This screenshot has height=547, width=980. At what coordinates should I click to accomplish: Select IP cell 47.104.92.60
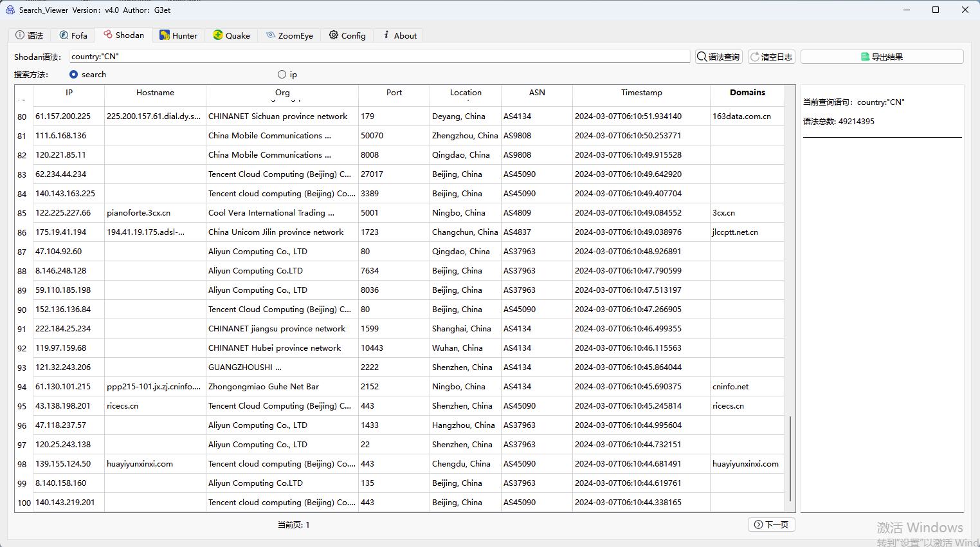tap(69, 252)
